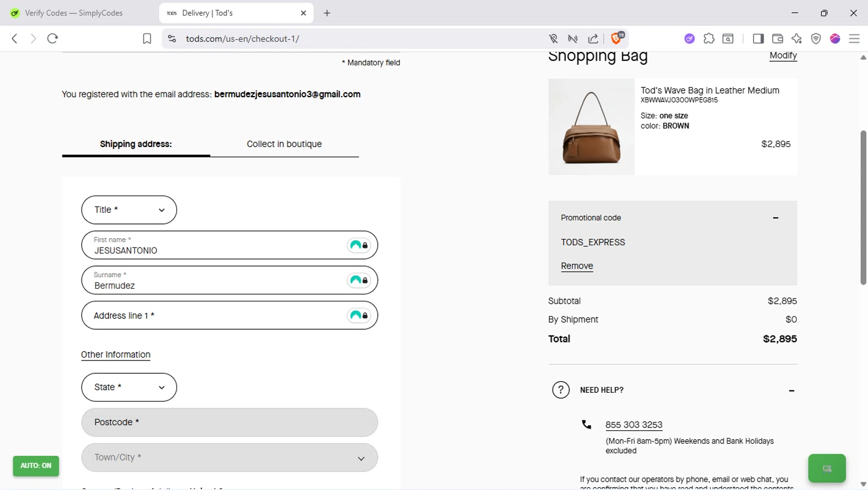This screenshot has height=490, width=868.
Task: Switch to Verify Codes — SimplyCodes tab
Action: (x=74, y=13)
